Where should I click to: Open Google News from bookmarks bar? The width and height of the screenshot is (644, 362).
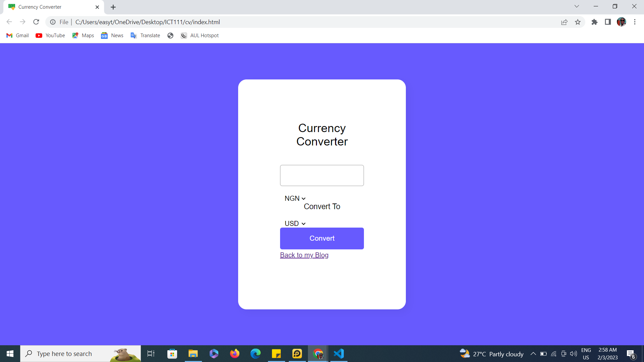(112, 35)
